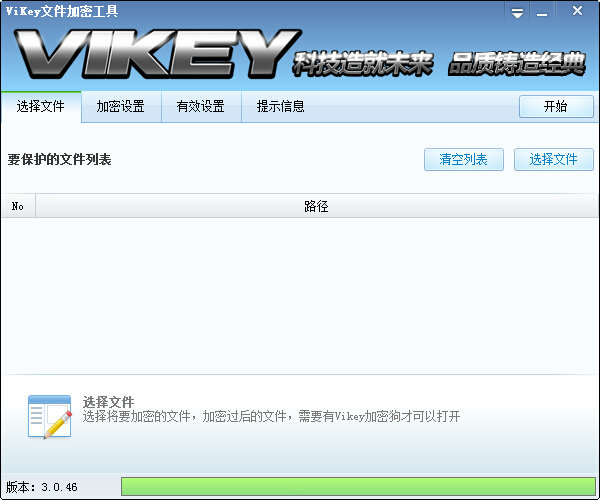The image size is (600, 500).
Task: Click the 要保护的文件列表 label
Action: point(59,160)
